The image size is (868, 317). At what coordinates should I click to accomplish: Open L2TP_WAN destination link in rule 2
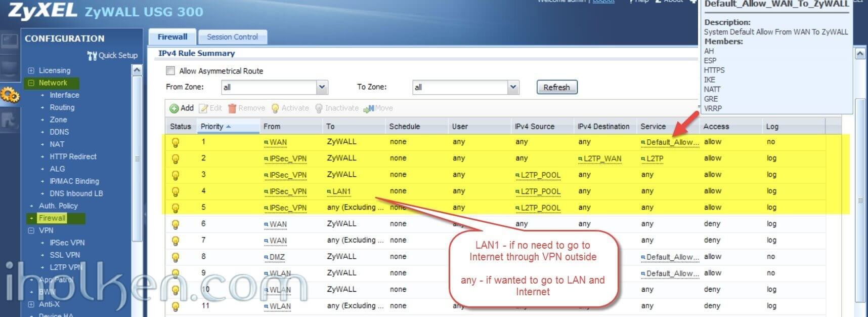602,158
